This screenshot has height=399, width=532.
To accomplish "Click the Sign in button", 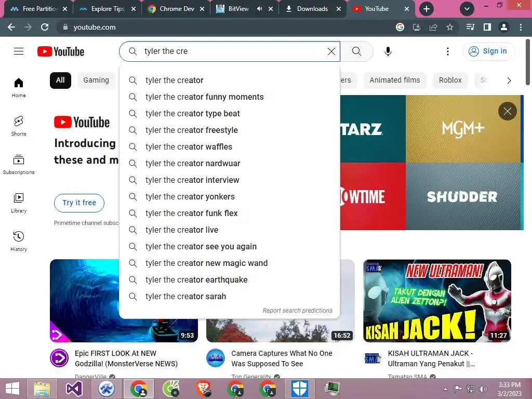I will click(x=488, y=51).
